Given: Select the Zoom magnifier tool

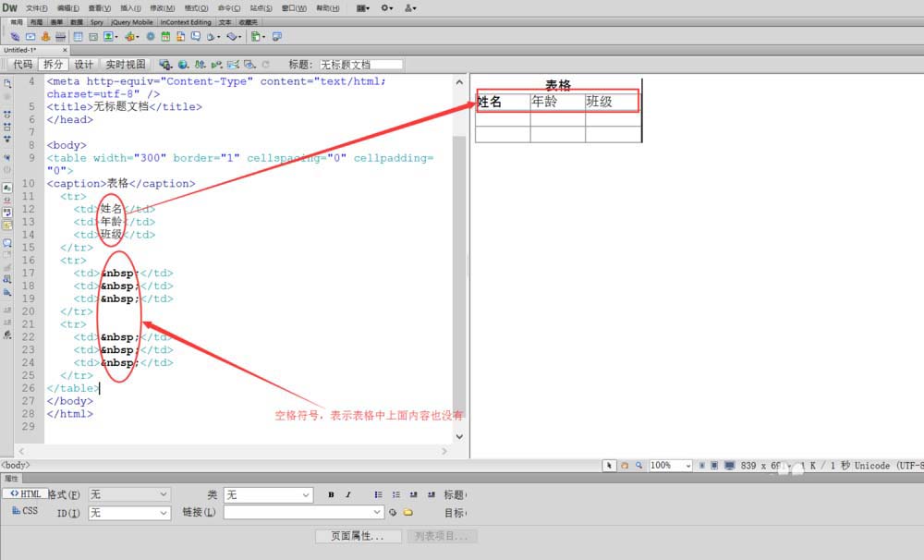Looking at the screenshot, I should (638, 466).
